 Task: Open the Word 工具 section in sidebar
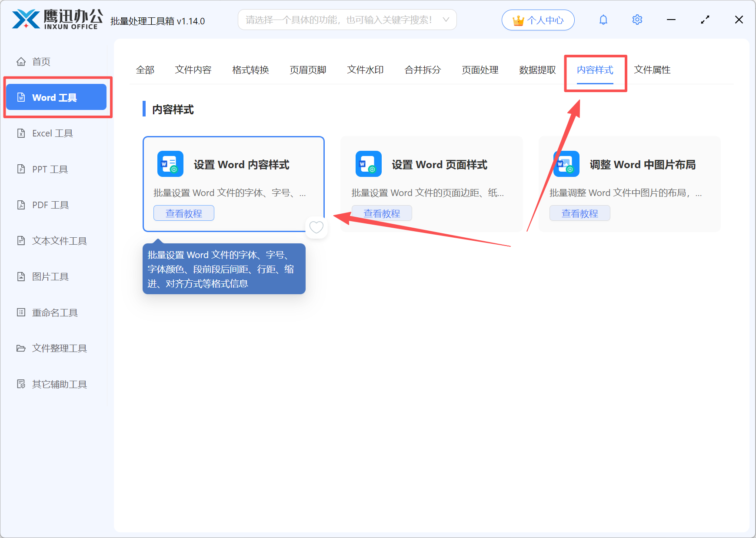pyautogui.click(x=56, y=97)
